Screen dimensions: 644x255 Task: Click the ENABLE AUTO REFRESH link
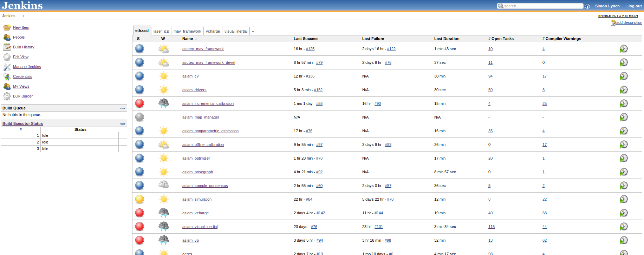(x=618, y=16)
